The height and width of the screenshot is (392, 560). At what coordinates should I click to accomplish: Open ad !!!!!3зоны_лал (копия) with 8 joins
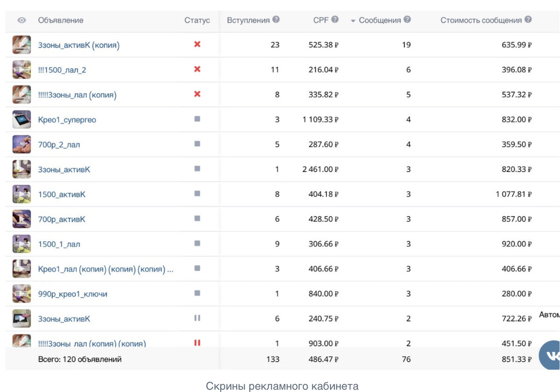click(77, 95)
